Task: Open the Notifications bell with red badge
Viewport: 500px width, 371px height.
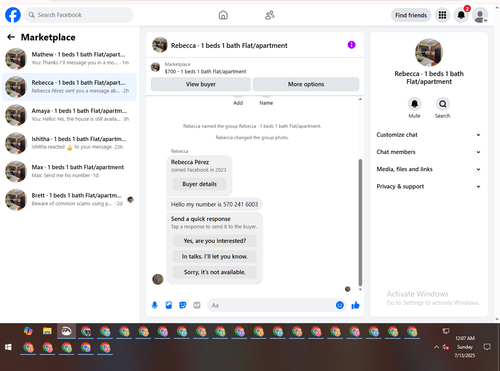Action: point(461,15)
